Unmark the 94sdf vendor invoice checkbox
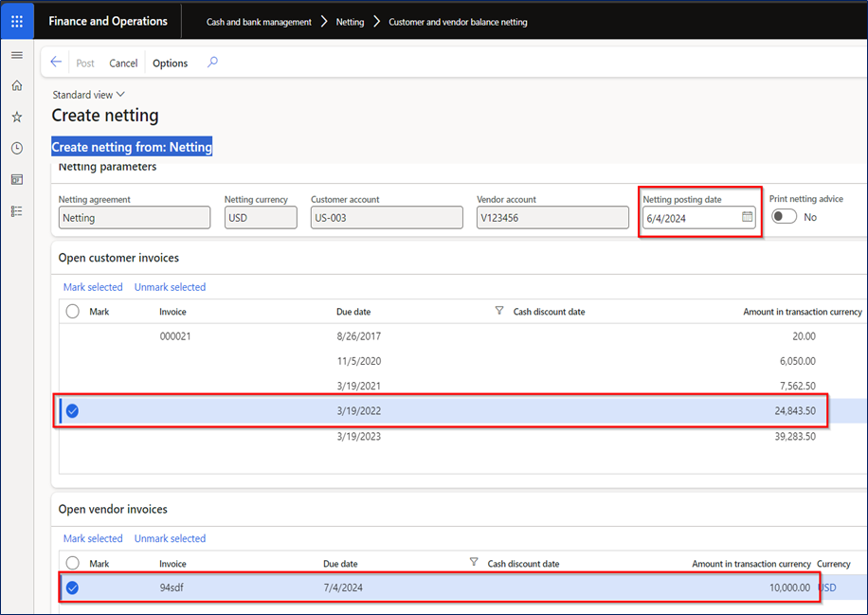The height and width of the screenshot is (615, 868). [73, 588]
